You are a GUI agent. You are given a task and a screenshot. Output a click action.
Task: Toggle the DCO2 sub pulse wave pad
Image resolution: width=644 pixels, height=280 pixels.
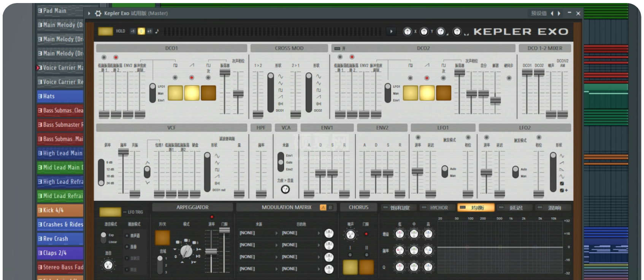tap(444, 93)
